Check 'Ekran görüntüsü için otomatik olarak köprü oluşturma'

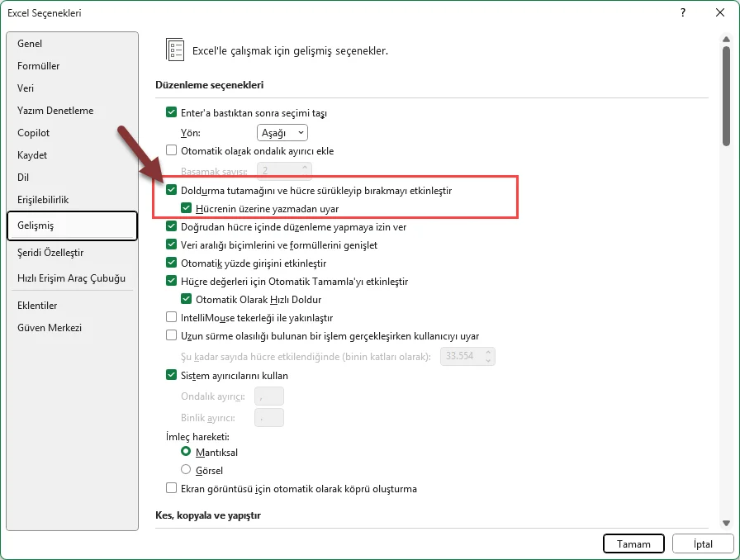pyautogui.click(x=171, y=488)
